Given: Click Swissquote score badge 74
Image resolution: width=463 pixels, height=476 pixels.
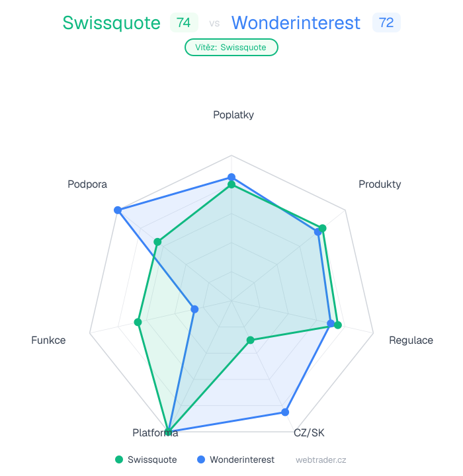Looking at the screenshot, I should click(x=184, y=23).
